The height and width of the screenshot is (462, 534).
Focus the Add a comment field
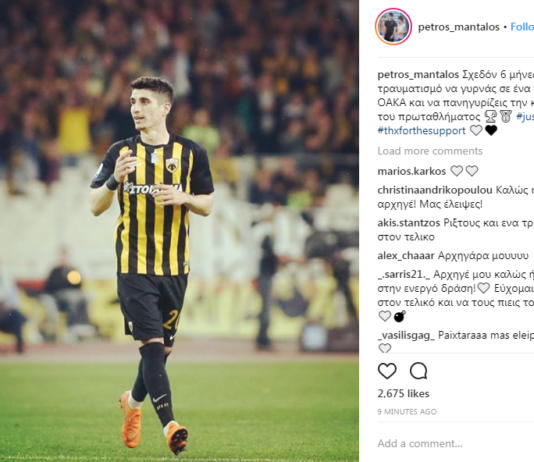pos(456,443)
